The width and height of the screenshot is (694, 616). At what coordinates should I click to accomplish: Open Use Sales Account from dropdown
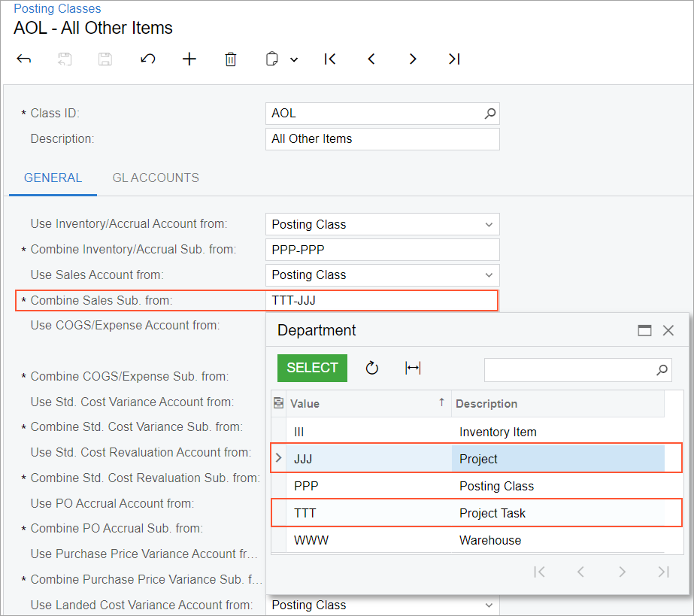point(489,275)
